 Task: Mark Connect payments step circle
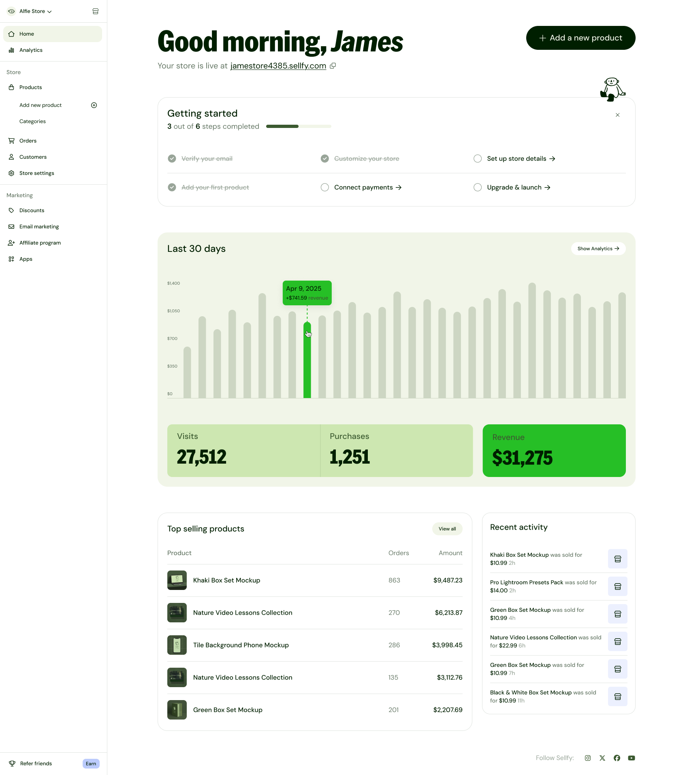pyautogui.click(x=324, y=187)
